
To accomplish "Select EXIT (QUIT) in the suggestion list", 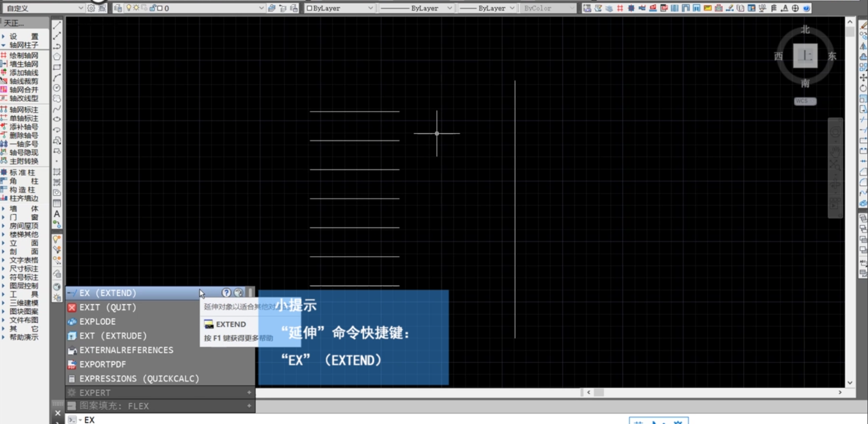I will (x=107, y=307).
